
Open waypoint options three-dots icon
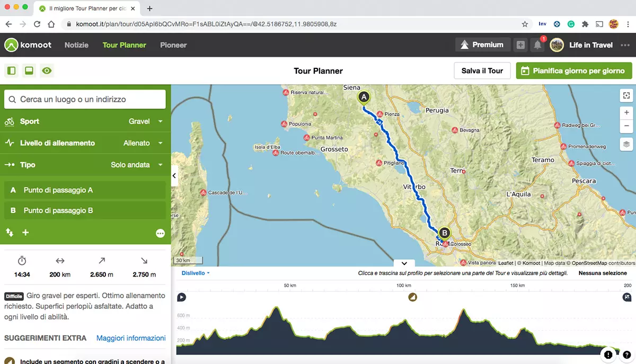tap(160, 233)
